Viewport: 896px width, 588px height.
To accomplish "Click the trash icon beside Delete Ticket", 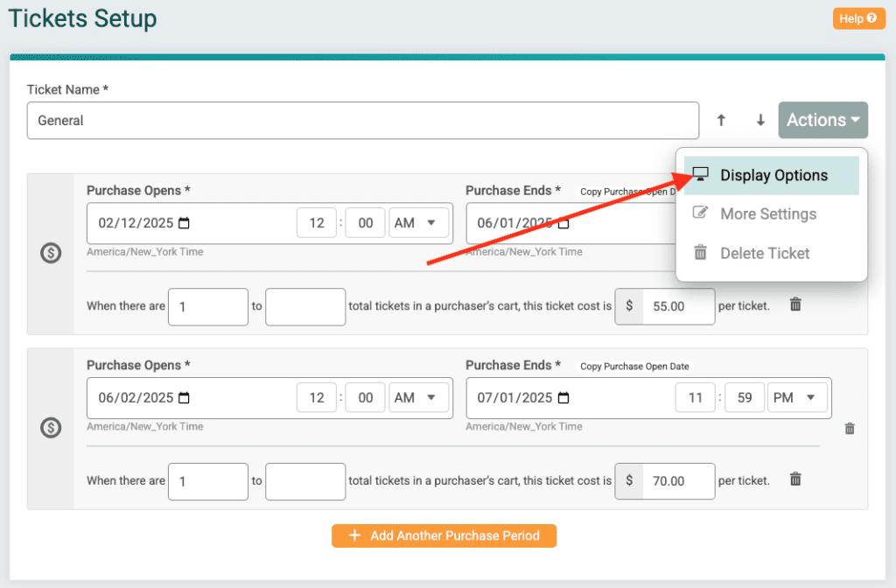I will point(700,252).
